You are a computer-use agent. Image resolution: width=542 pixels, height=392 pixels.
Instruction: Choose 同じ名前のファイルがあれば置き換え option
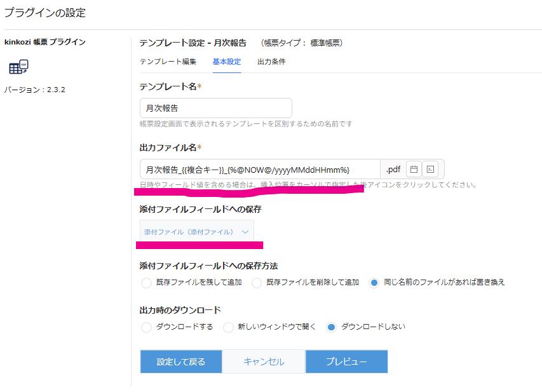(374, 283)
